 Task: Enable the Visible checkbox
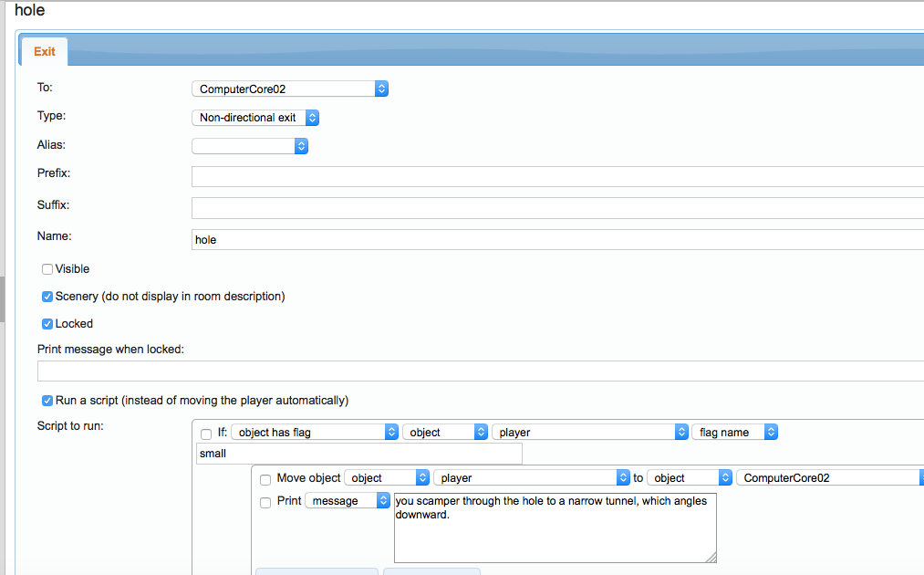pos(47,269)
